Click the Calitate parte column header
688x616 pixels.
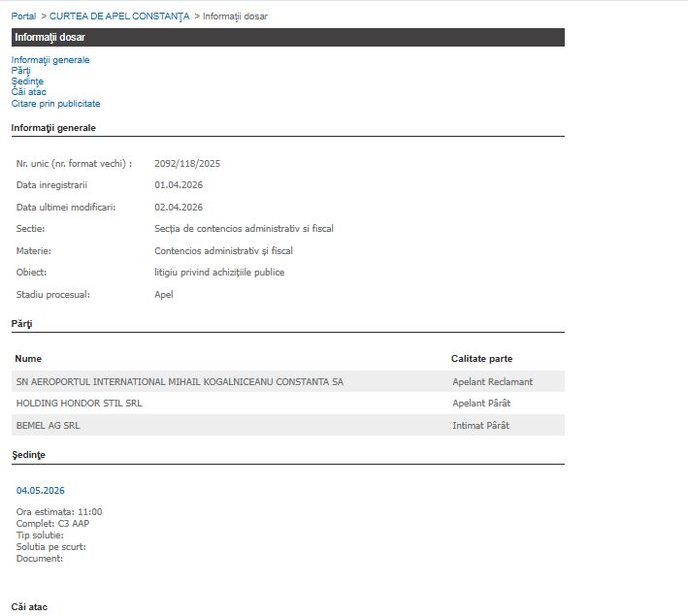coord(481,359)
